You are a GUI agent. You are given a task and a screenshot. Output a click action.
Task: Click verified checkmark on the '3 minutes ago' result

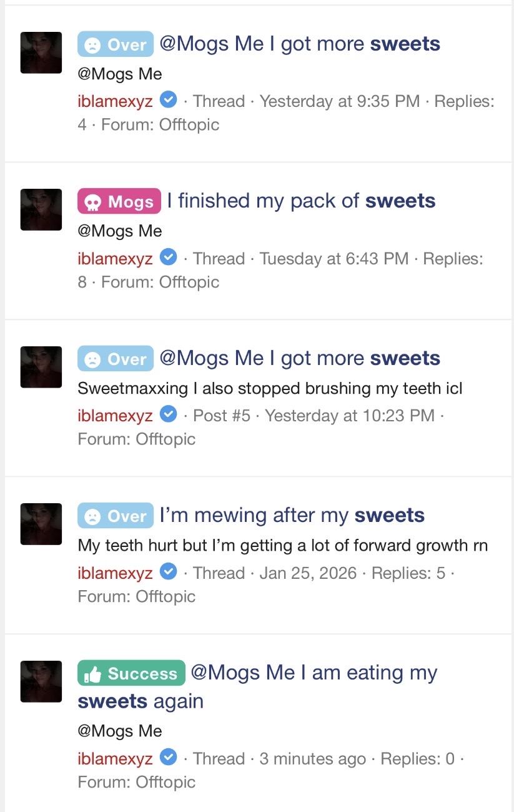click(169, 758)
